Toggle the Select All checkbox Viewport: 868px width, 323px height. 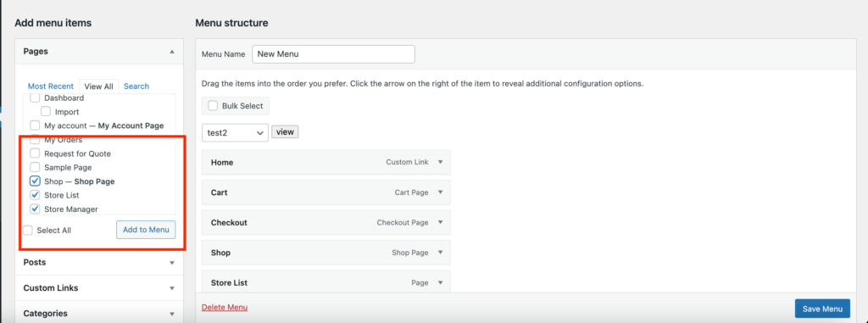point(28,230)
